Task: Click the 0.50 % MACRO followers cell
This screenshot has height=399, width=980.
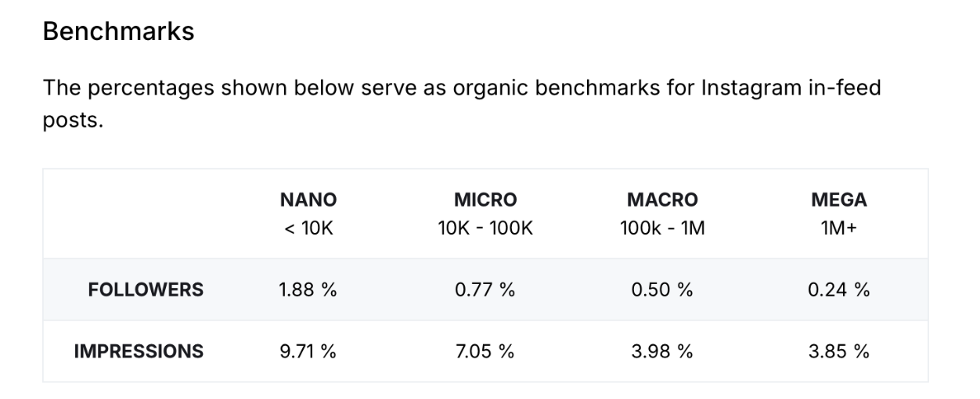Action: (x=662, y=289)
